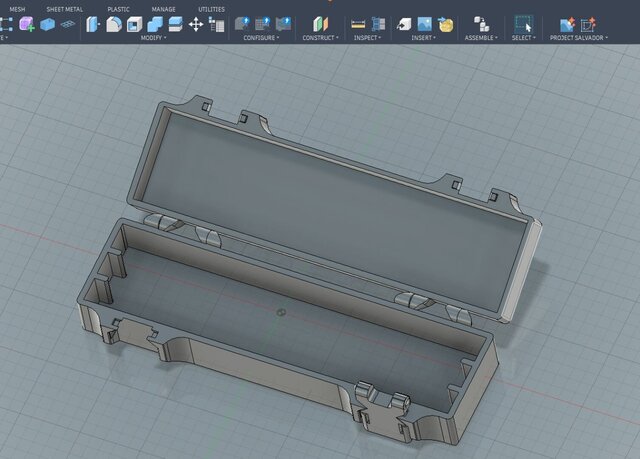The height and width of the screenshot is (459, 640).
Task: Click the blue box create icon
Action: tap(47, 24)
